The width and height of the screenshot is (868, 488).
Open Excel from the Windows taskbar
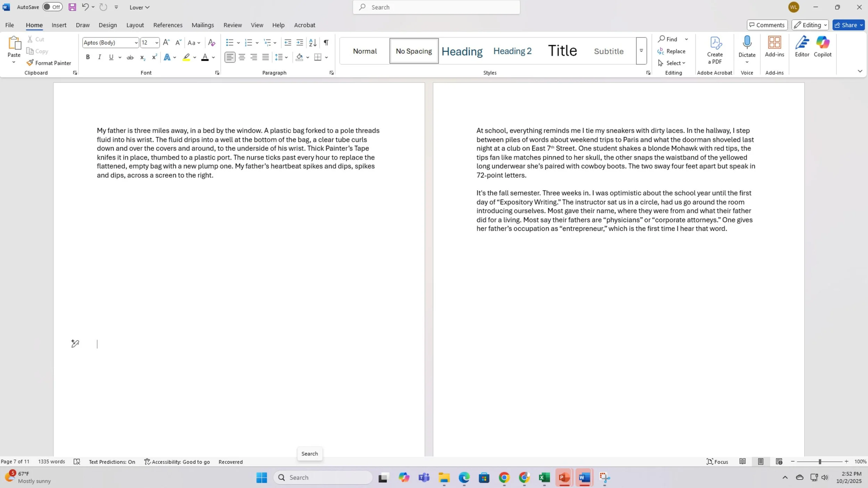[544, 478]
